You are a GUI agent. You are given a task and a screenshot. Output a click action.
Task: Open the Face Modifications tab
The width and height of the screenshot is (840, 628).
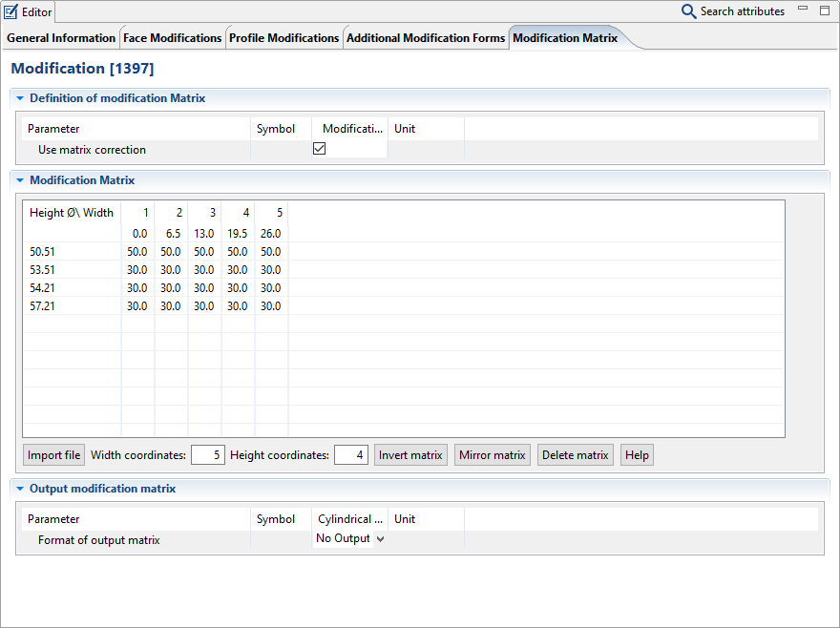point(172,38)
